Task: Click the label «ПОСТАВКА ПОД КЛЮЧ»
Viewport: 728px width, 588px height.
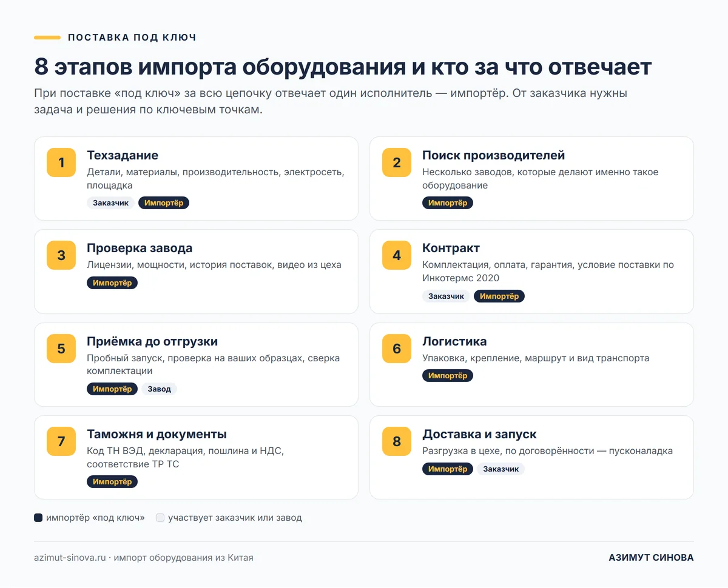Action: [x=132, y=38]
